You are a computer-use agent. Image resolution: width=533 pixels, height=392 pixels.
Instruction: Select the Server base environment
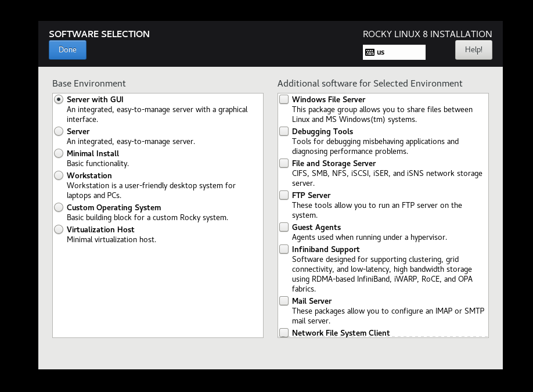(59, 131)
